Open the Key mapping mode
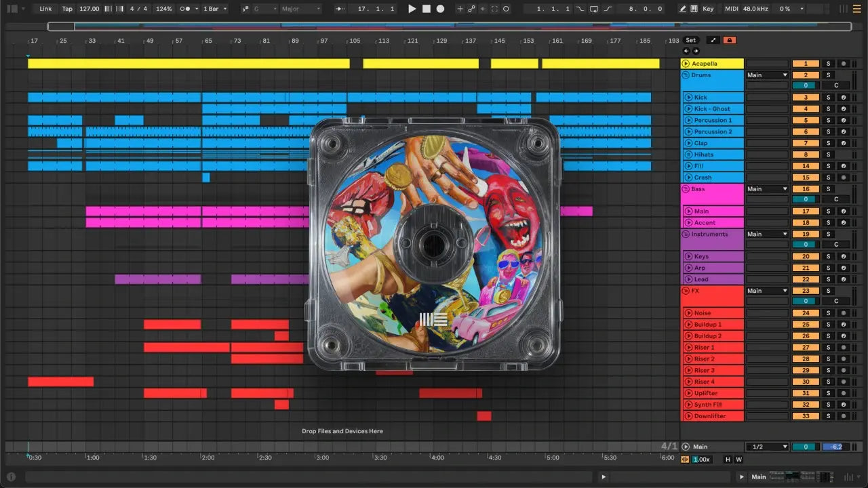Image resolution: width=868 pixels, height=488 pixels. pos(708,9)
